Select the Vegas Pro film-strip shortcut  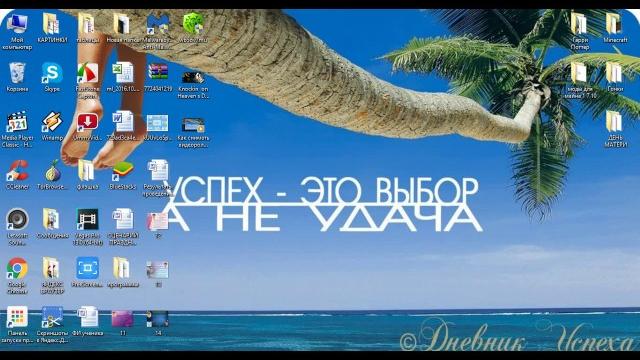coord(87,220)
